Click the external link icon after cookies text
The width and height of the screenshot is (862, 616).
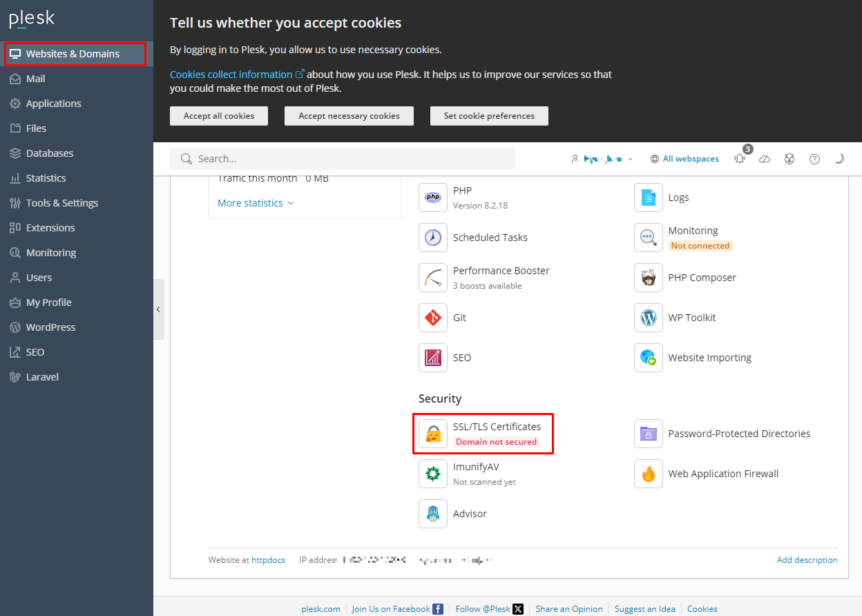300,74
